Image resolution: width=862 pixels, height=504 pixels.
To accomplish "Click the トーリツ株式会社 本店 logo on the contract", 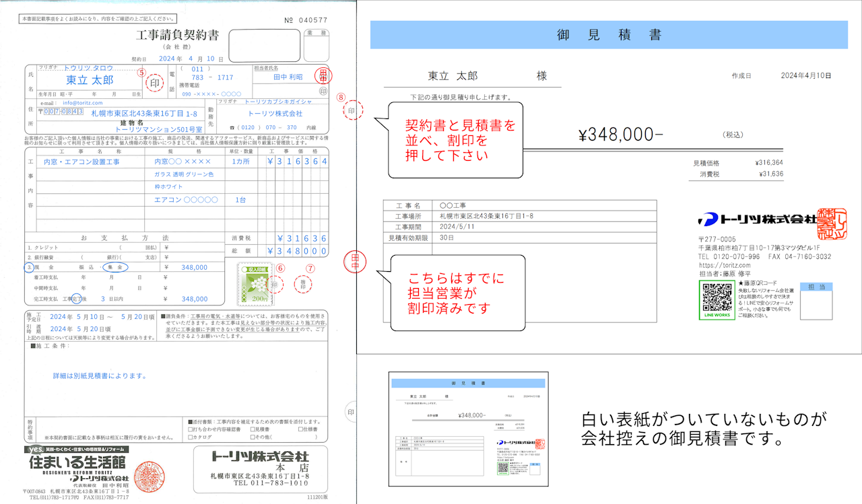I will click(259, 456).
